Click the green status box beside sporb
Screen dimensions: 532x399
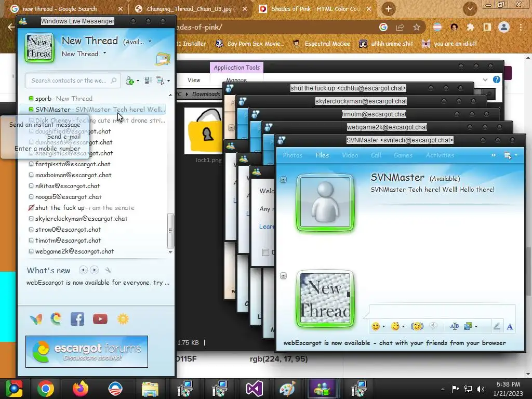pyautogui.click(x=31, y=98)
